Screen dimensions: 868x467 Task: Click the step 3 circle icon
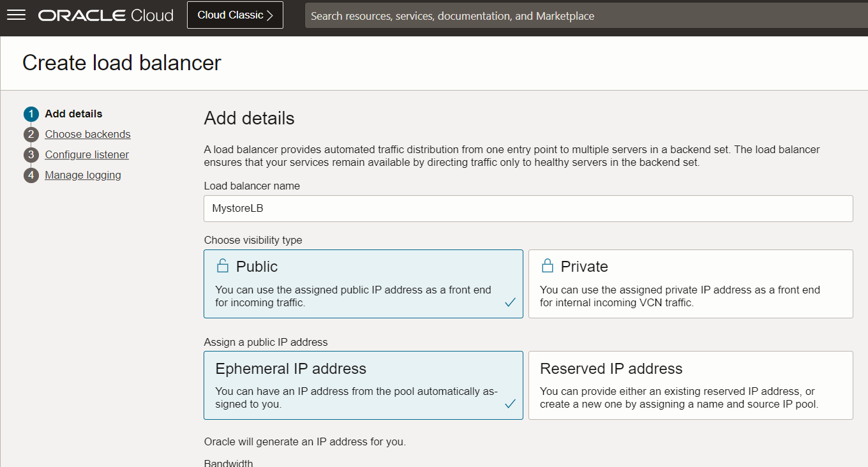coord(31,155)
